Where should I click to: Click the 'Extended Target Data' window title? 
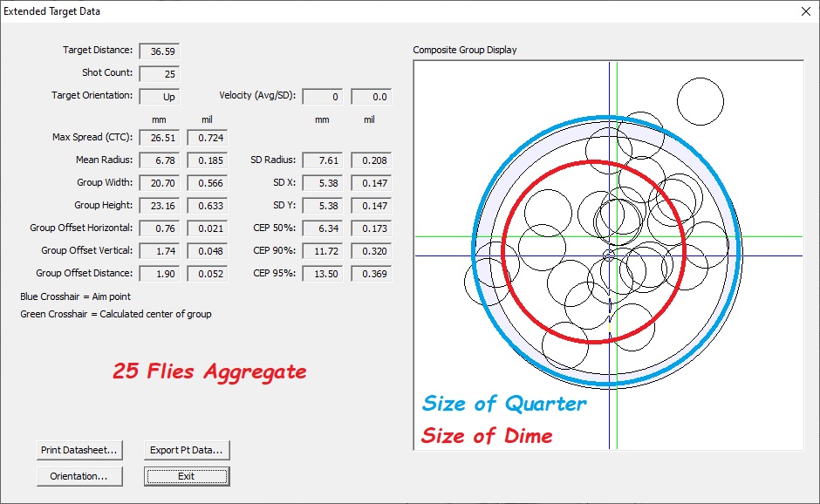(x=51, y=11)
